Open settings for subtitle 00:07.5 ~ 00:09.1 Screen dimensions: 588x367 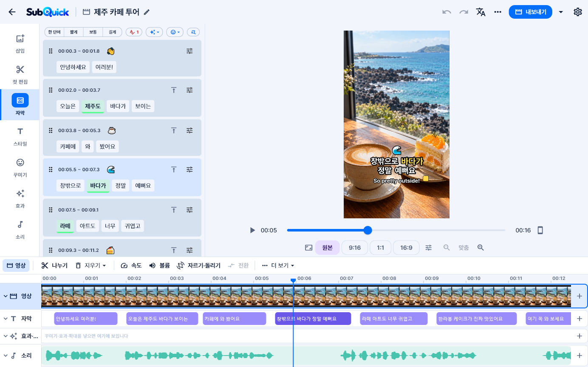189,210
